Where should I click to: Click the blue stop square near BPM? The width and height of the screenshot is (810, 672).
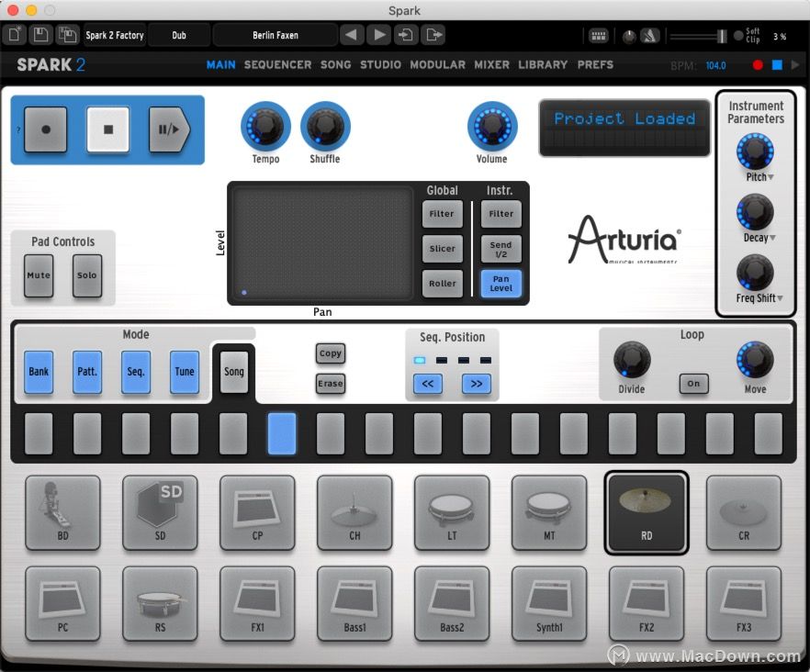coord(777,64)
